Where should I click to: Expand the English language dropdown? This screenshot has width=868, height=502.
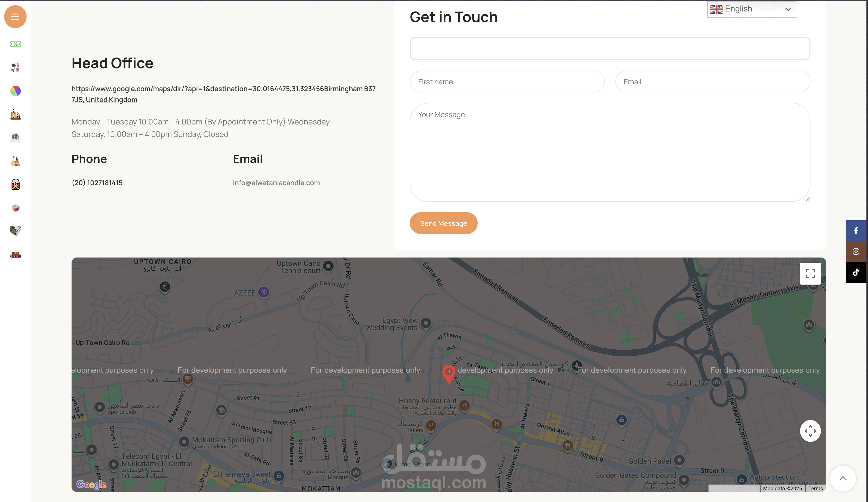click(752, 9)
